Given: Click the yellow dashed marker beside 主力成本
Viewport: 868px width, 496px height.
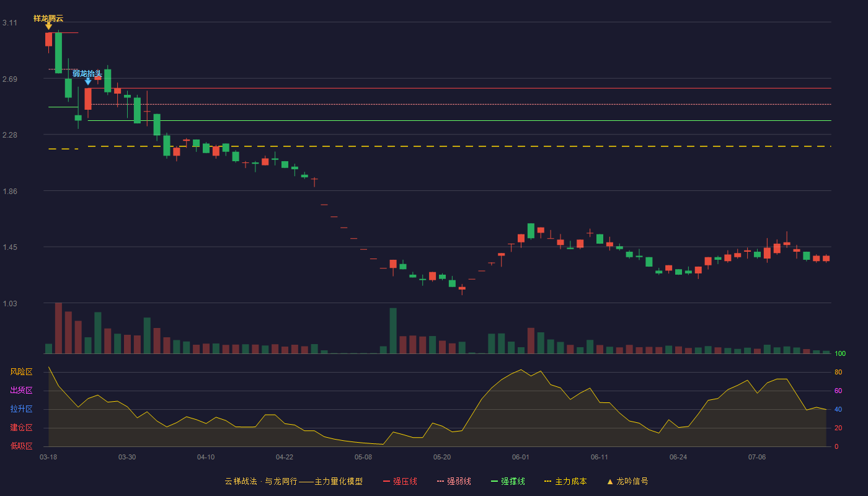Looking at the screenshot, I should (547, 482).
